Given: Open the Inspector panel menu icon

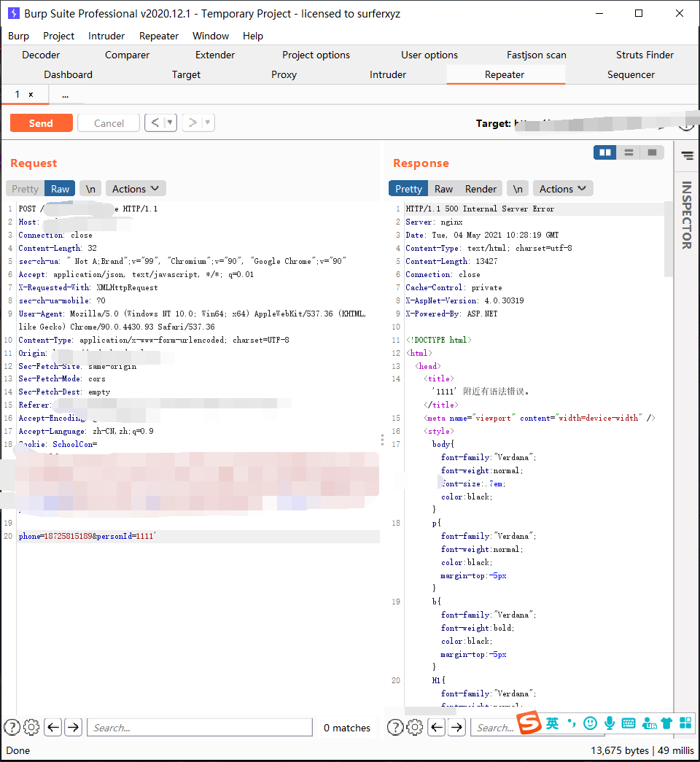Looking at the screenshot, I should 688,155.
